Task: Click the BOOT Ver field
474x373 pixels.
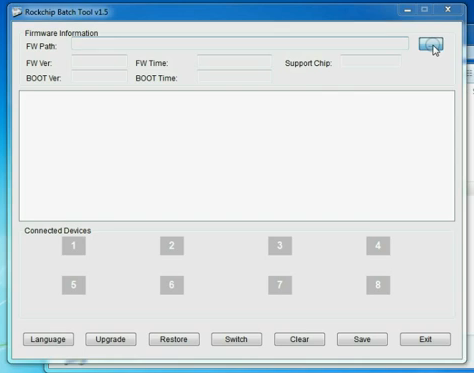Action: [99, 77]
